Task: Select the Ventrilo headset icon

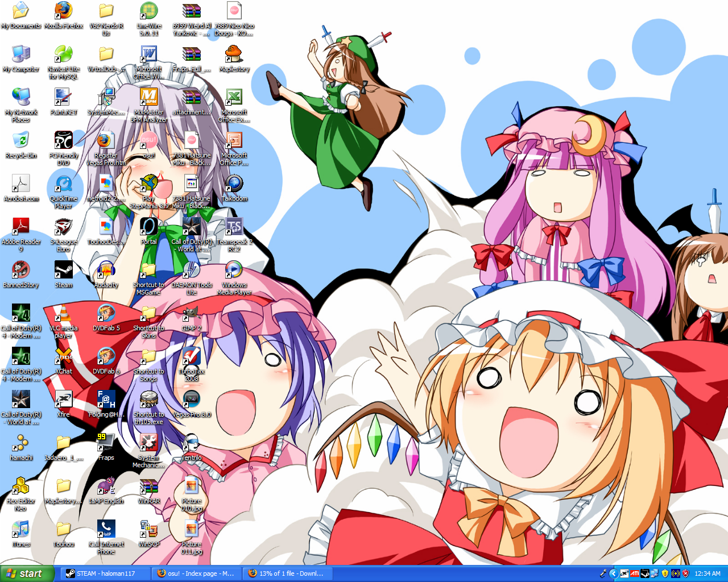Action: click(192, 443)
